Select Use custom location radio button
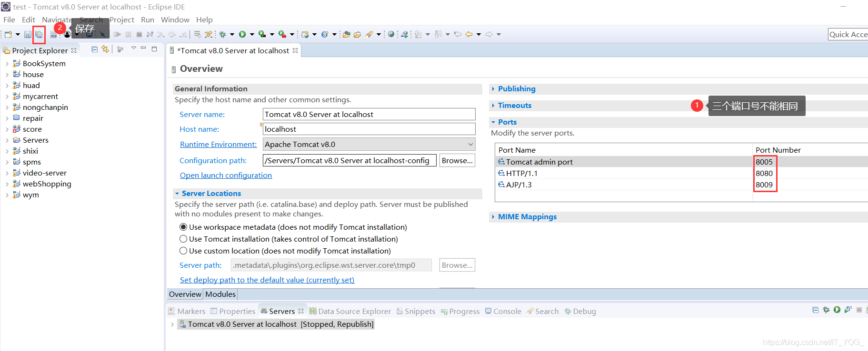This screenshot has width=868, height=351. point(183,251)
